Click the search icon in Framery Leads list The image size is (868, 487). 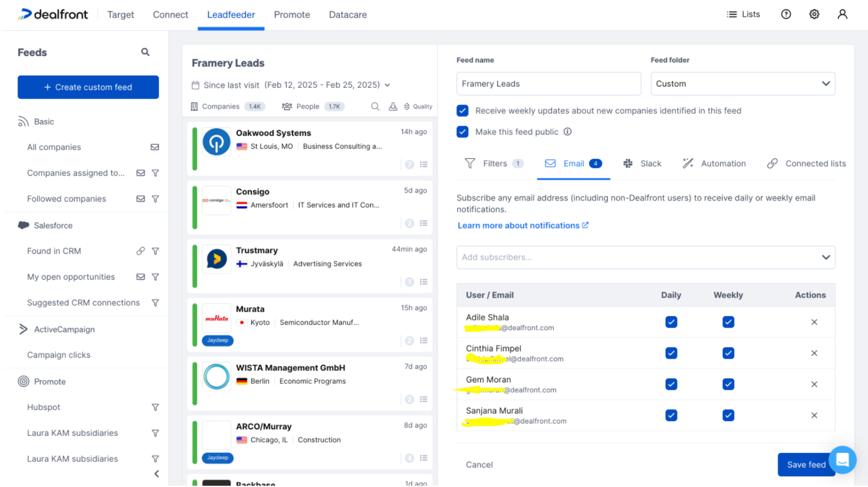pyautogui.click(x=375, y=107)
